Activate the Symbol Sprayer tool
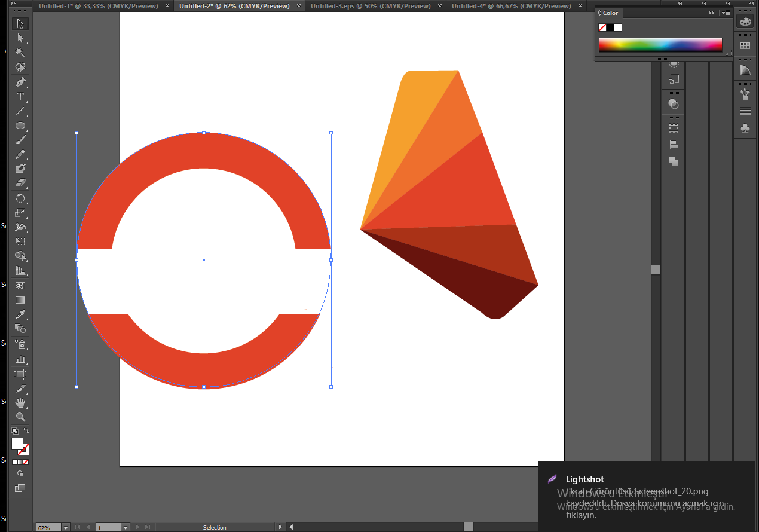Viewport: 759px width, 532px height. tap(20, 345)
